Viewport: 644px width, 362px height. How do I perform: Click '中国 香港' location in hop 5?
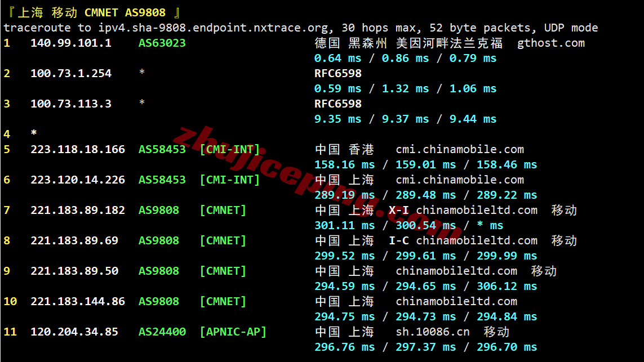(345, 149)
